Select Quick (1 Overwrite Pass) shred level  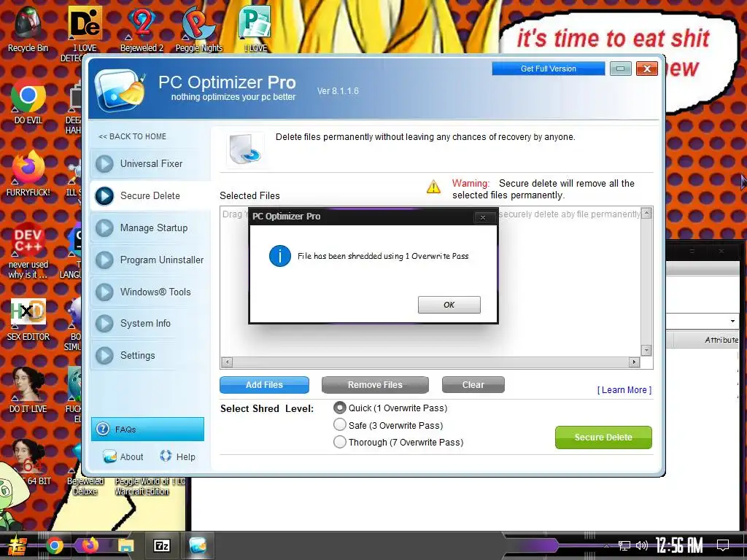pos(340,408)
